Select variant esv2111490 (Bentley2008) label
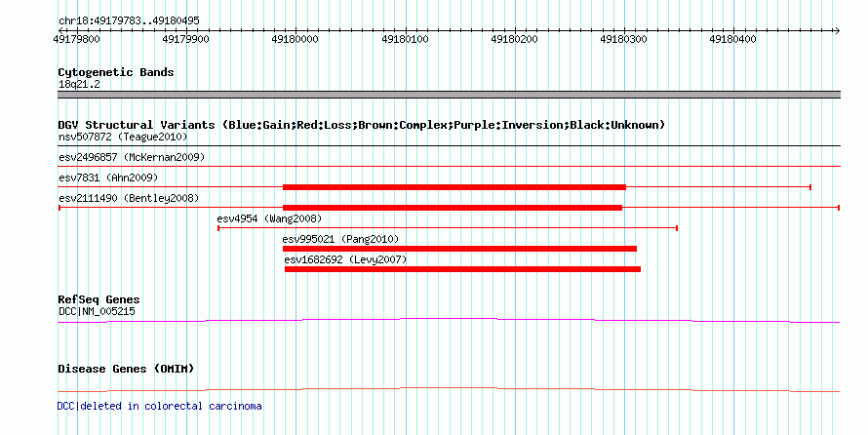868x435 pixels. [129, 198]
